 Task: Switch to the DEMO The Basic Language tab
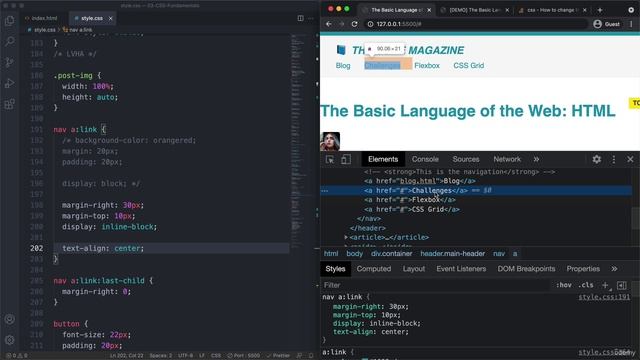[x=475, y=10]
